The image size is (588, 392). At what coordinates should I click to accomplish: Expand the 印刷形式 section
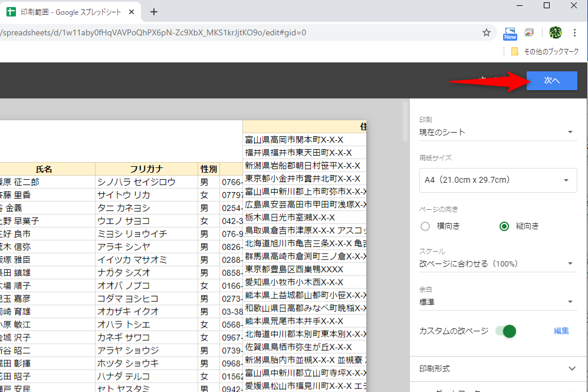point(498,368)
